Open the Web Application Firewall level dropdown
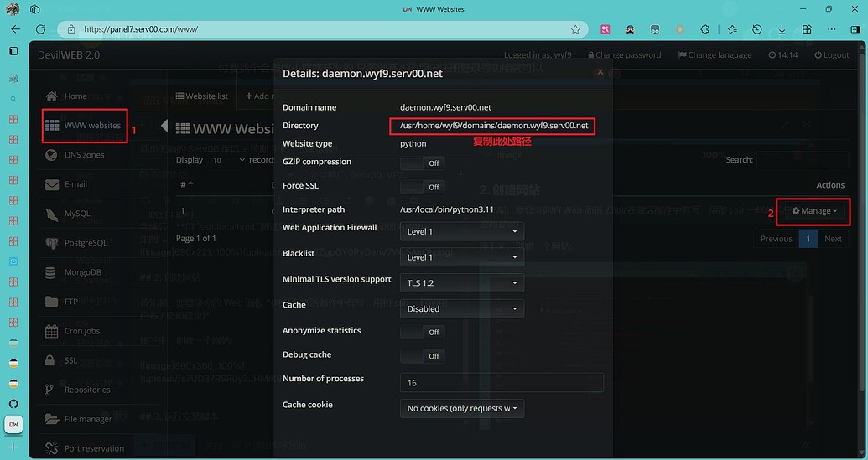Image resolution: width=868 pixels, height=460 pixels. pyautogui.click(x=462, y=231)
